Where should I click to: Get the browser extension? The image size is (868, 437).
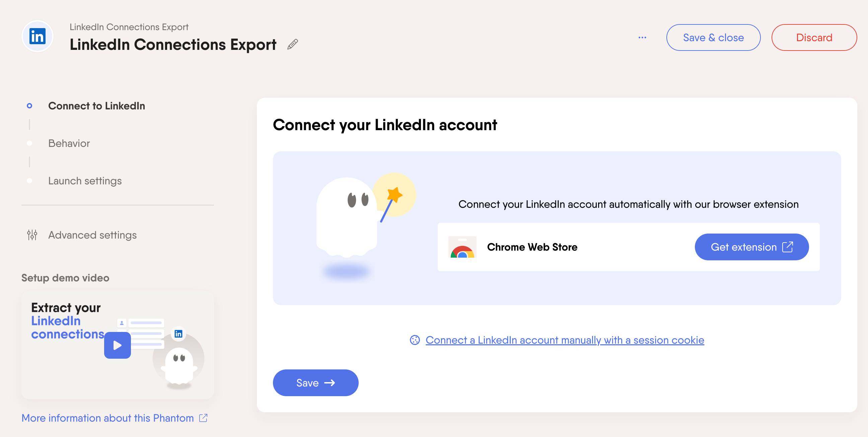pos(751,247)
